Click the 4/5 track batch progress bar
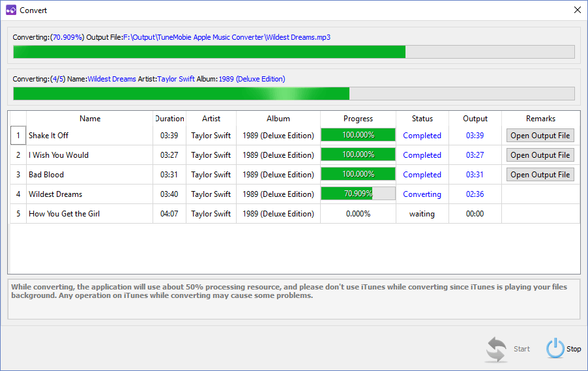The width and height of the screenshot is (588, 371). [294, 93]
